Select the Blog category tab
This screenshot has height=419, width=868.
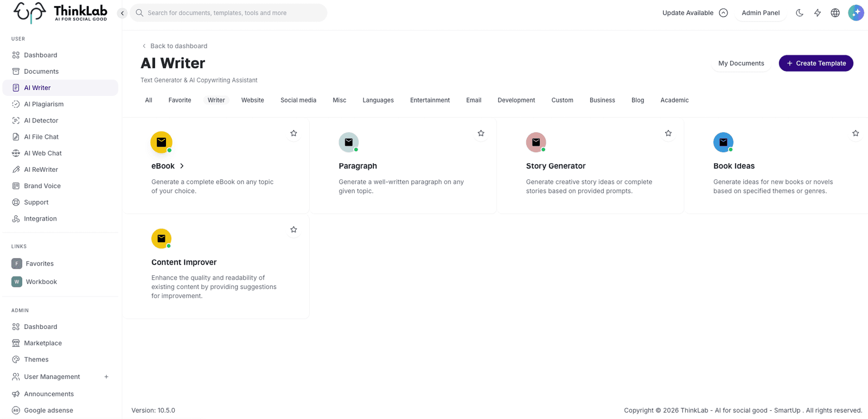click(x=638, y=100)
